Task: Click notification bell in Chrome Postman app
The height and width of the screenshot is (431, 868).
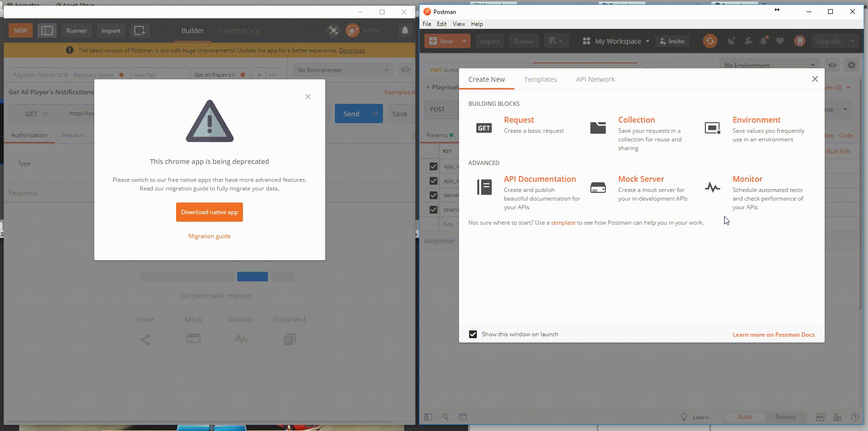Action: coord(405,31)
